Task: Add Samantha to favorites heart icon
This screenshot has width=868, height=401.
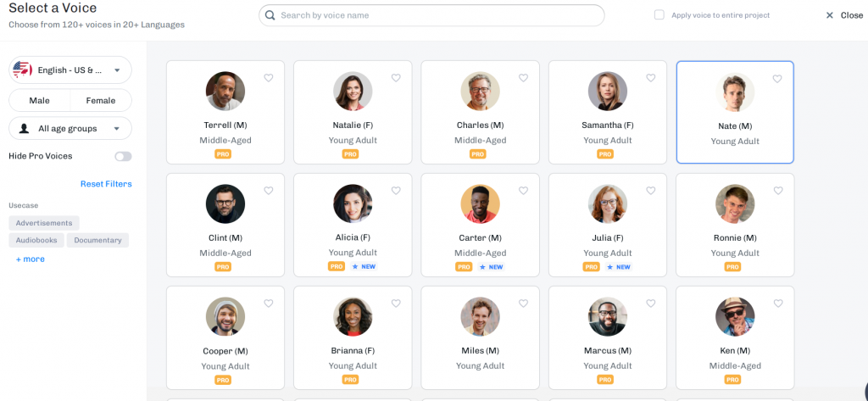Action: (x=650, y=78)
